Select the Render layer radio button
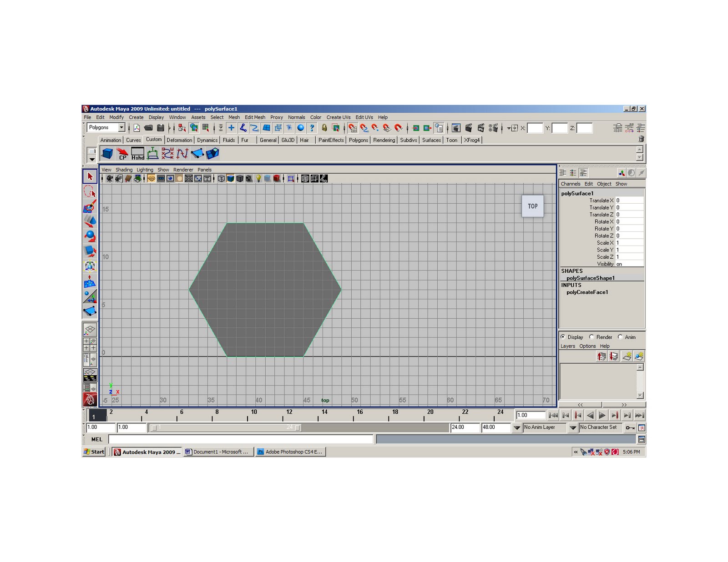 tap(591, 337)
